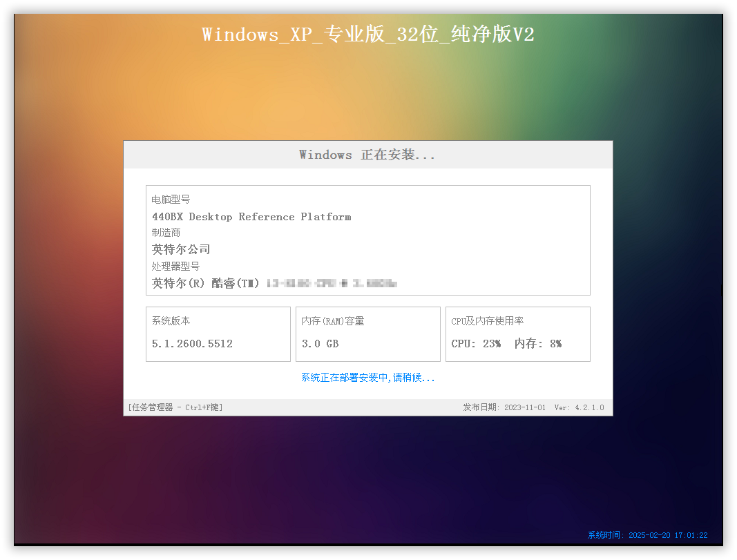
Task: Select the 3.0 GB memory value
Action: [320, 343]
